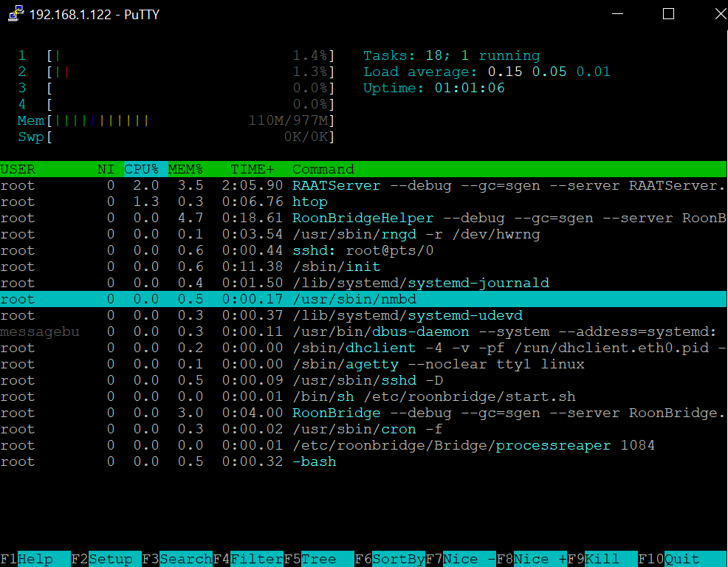Viewport: 728px width, 567px height.
Task: Sort by the TIME+ column header
Action: pos(252,169)
